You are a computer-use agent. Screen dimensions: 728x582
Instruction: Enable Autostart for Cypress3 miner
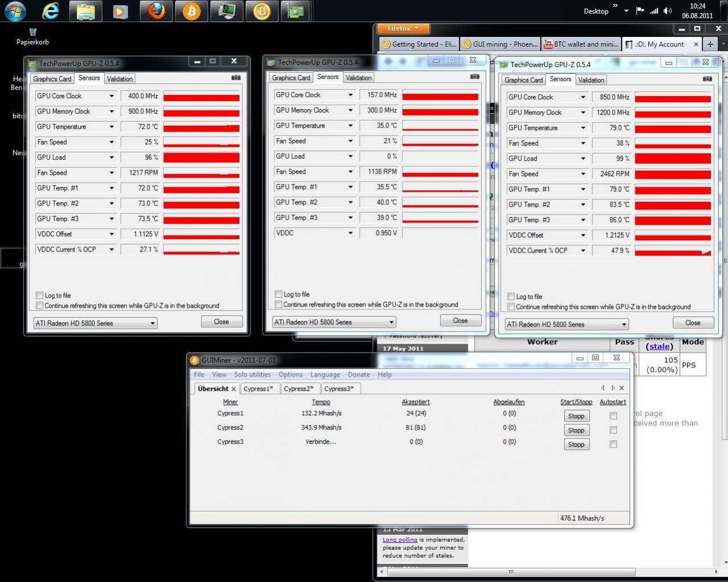pyautogui.click(x=613, y=444)
